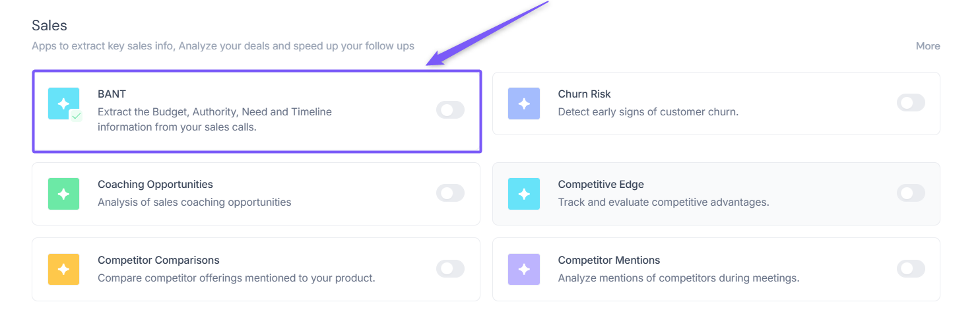Screen dimensions: 980x331
Task: Expand Sales apps with the More link
Action: tap(927, 46)
